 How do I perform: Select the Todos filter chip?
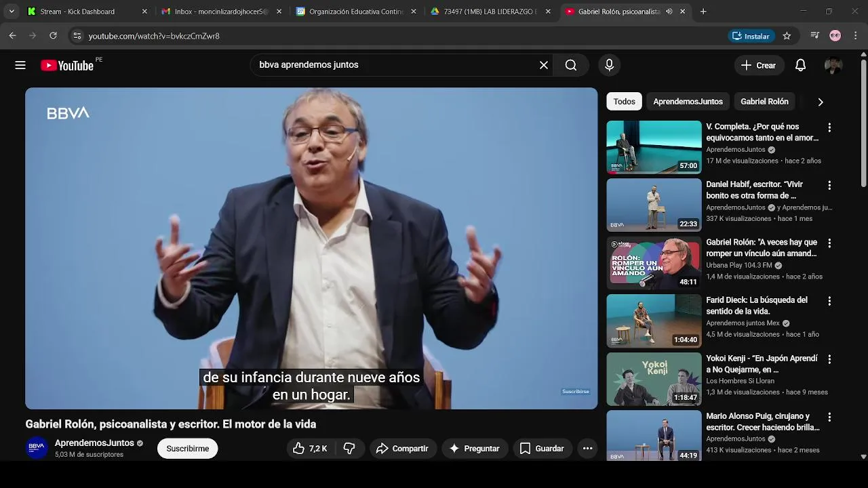[x=624, y=102]
